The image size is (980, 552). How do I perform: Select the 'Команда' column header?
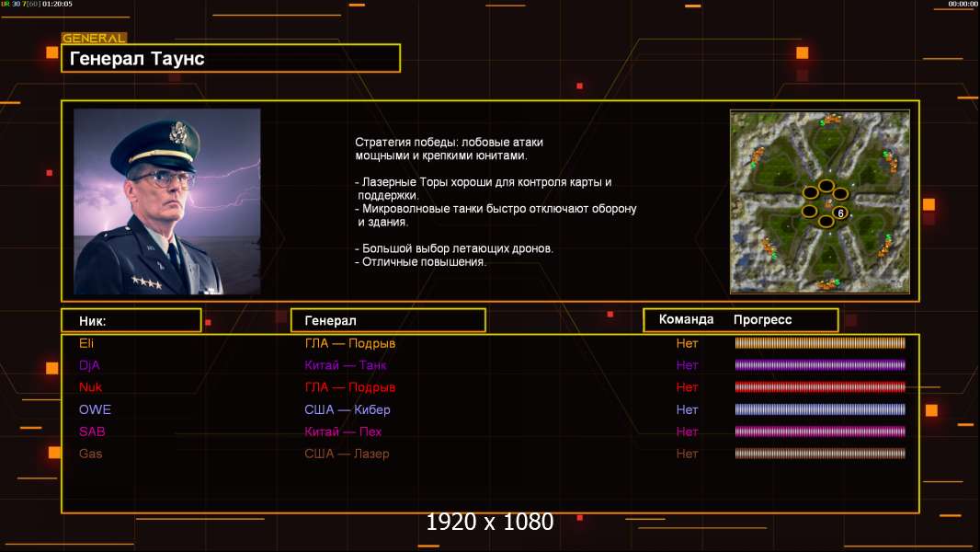686,319
